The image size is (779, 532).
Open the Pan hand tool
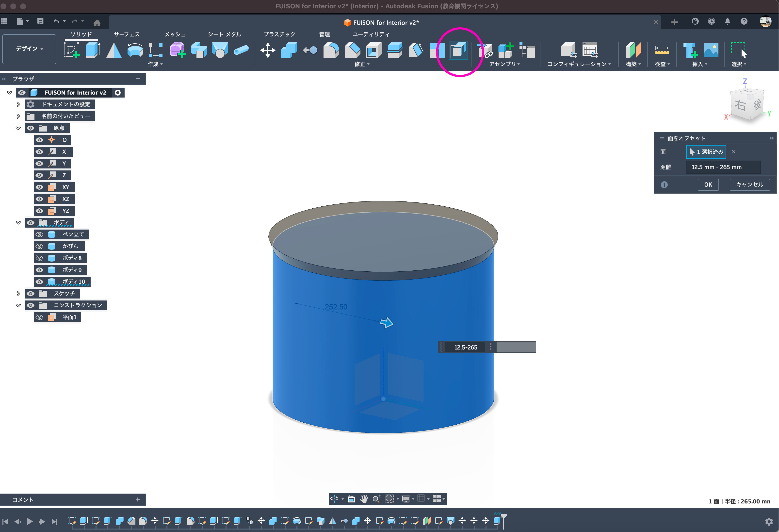pos(364,499)
